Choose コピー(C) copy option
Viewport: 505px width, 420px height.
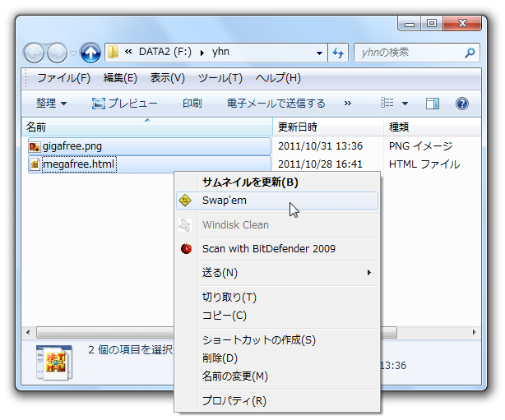point(277,316)
